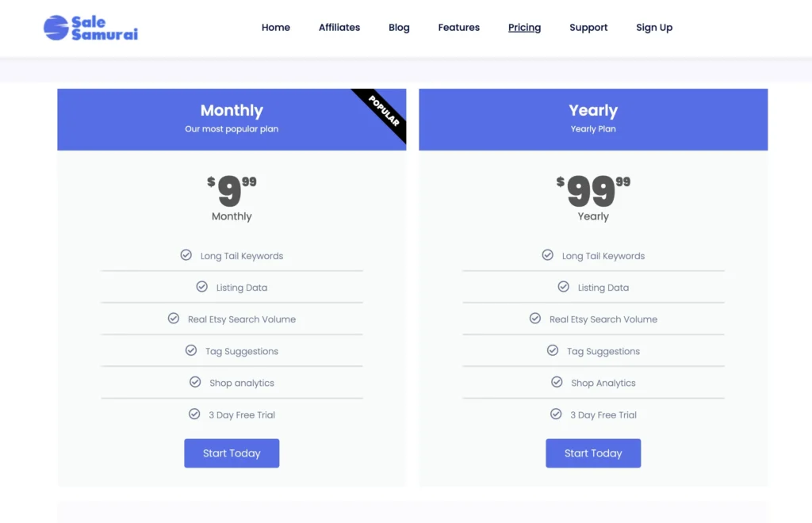Go to the Affiliates page
Viewport: 812px width, 523px height.
point(339,28)
